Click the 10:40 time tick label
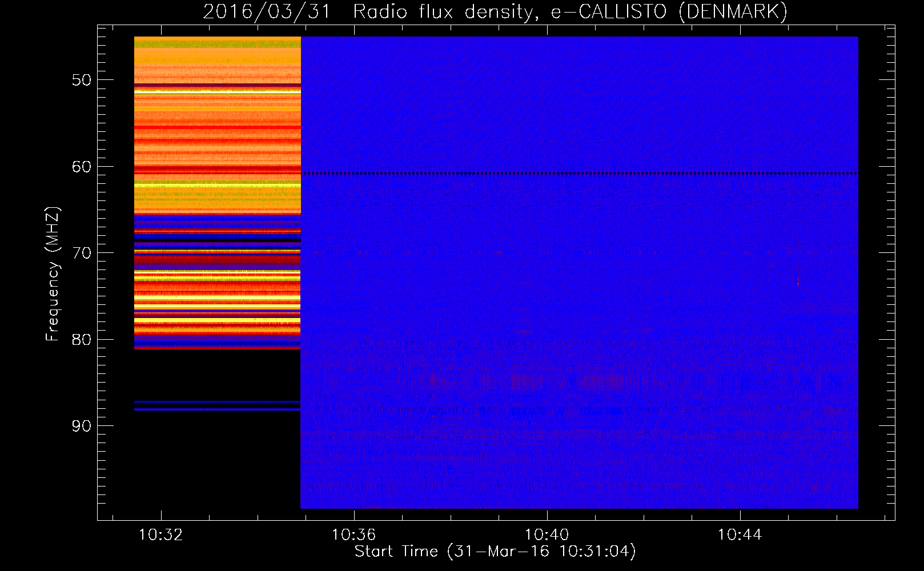924x571 pixels. click(x=547, y=535)
